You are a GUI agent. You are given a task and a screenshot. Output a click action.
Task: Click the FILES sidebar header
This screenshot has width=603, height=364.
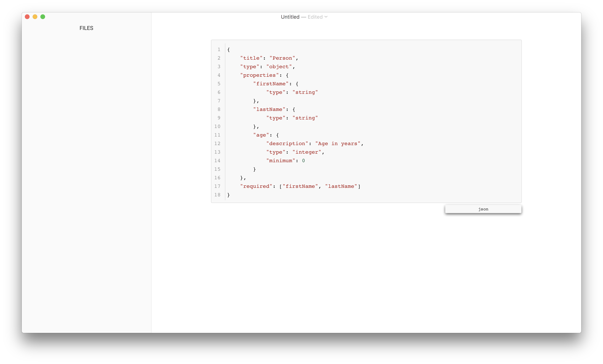[x=86, y=28]
